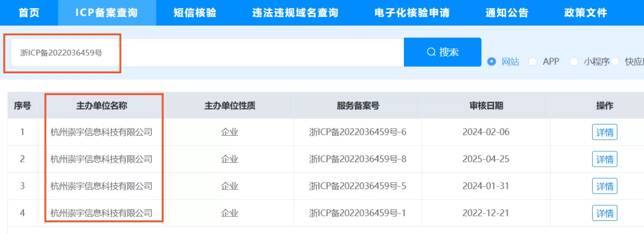Click record number 浙ICP备2022036459号-1
This screenshot has height=234, width=644.
[x=358, y=213]
